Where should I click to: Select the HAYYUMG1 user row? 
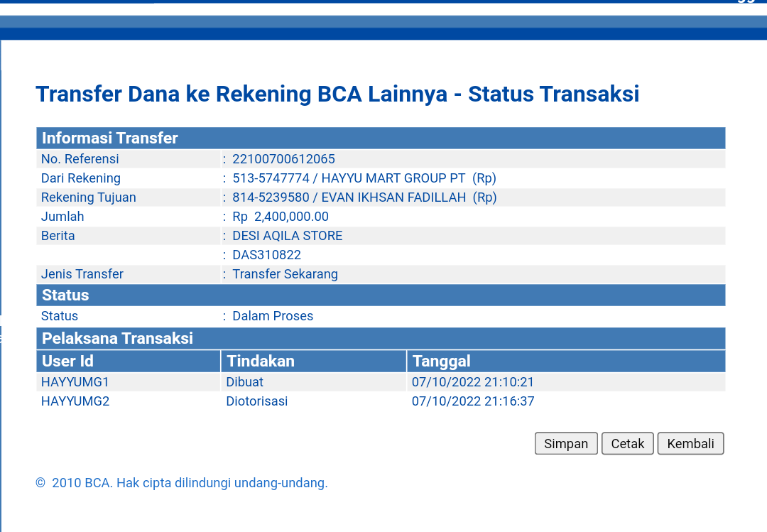75,382
